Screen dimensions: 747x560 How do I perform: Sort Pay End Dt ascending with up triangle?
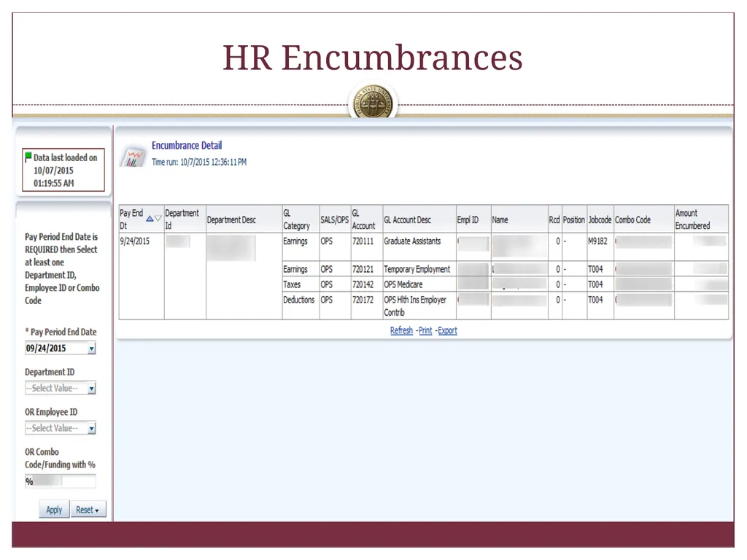click(x=150, y=219)
